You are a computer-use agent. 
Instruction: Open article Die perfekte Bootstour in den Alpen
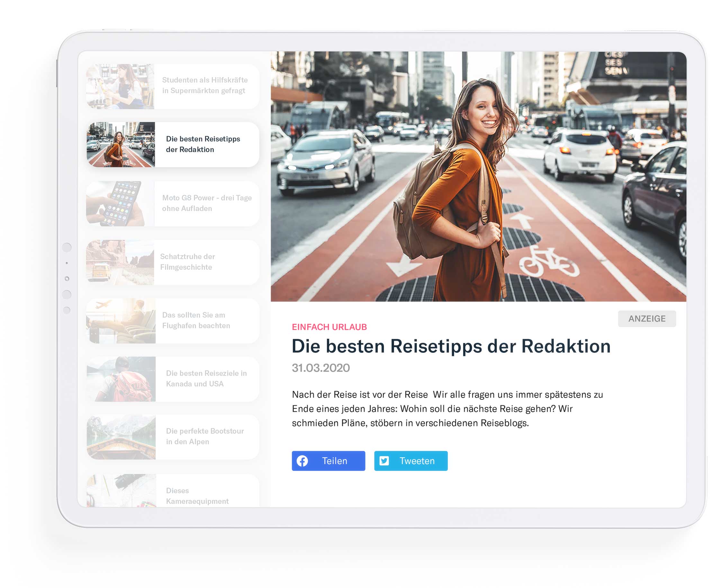[173, 437]
